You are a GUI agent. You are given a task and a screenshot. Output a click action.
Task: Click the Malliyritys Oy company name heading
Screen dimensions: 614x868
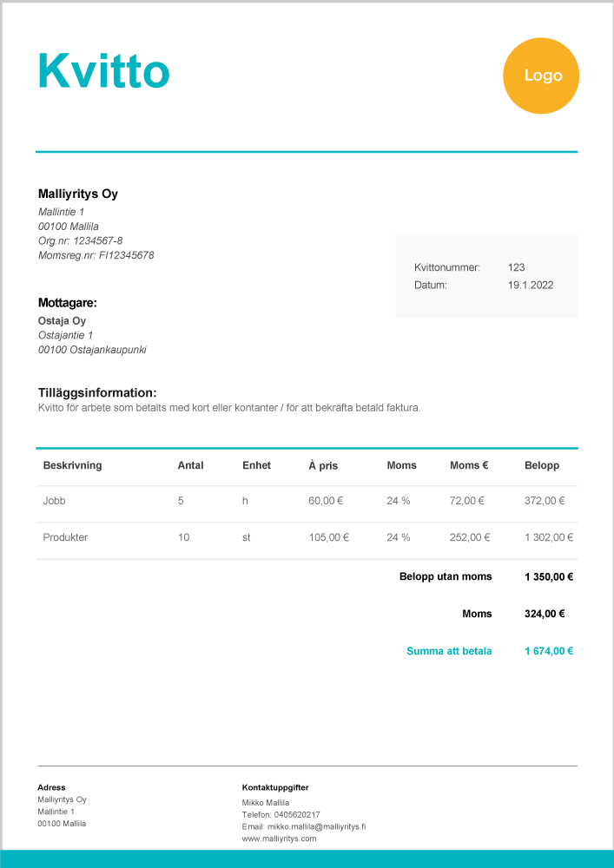(x=78, y=194)
